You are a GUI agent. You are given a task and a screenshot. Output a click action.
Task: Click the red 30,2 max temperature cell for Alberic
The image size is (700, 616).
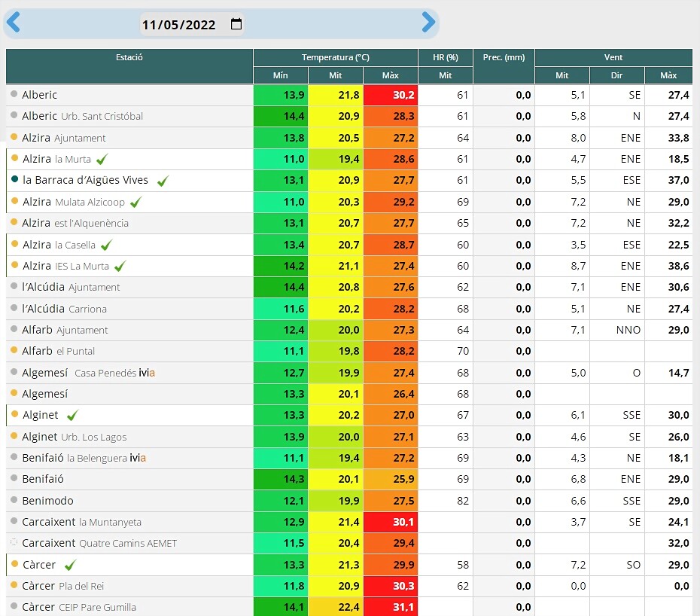coord(391,95)
